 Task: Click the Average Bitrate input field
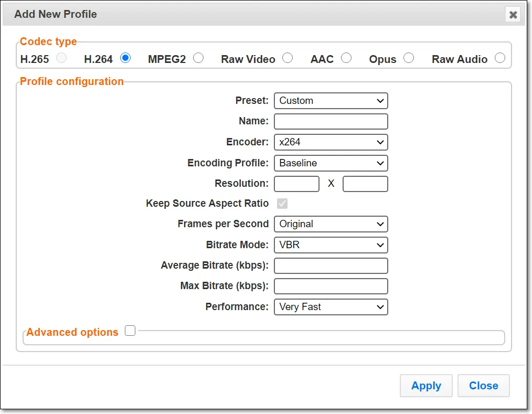331,266
